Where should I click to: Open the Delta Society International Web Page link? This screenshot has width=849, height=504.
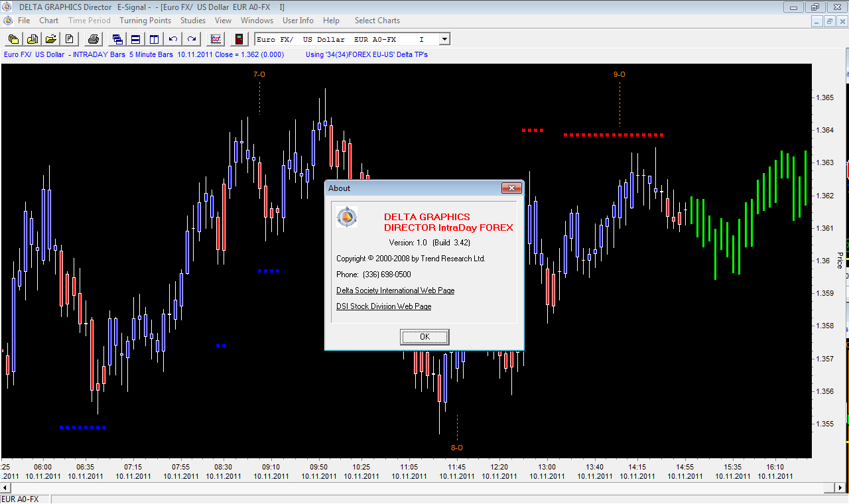pyautogui.click(x=395, y=290)
